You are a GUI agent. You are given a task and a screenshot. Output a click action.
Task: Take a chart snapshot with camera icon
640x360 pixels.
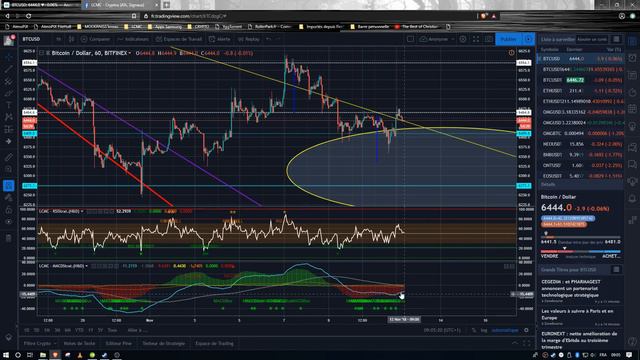[x=489, y=39]
